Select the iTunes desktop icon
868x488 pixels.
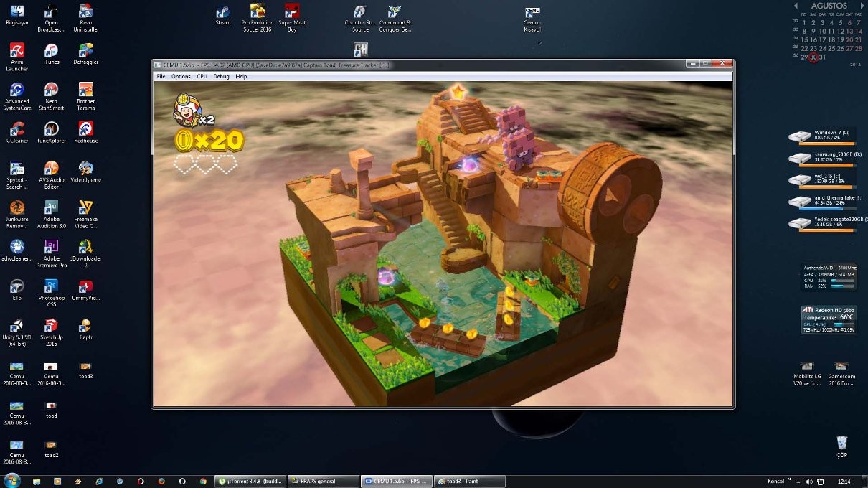[51, 54]
